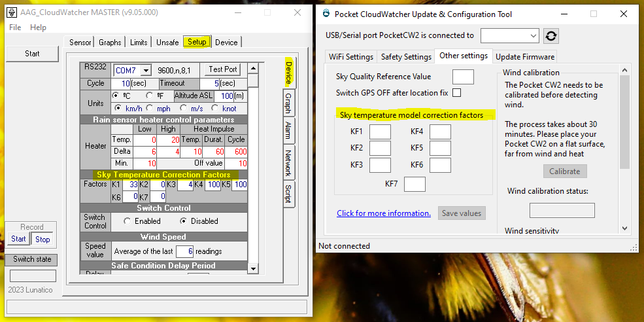
Task: Open the File menu
Action: pyautogui.click(x=15, y=27)
